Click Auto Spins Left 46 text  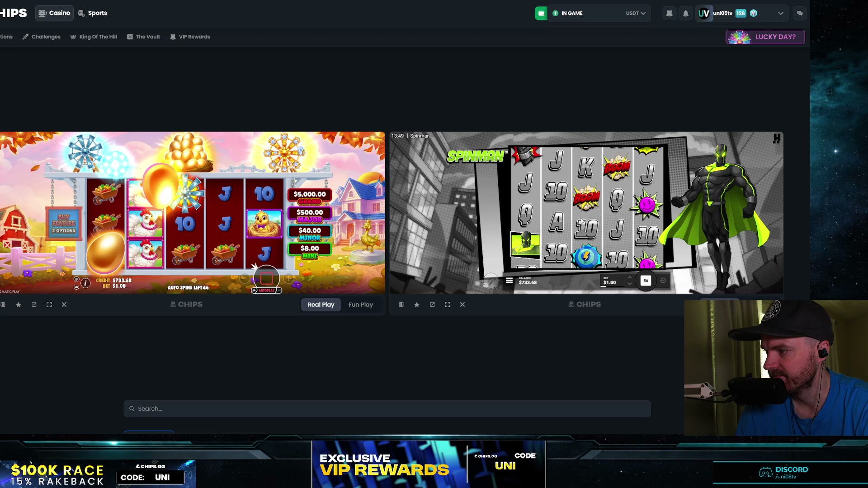click(188, 287)
